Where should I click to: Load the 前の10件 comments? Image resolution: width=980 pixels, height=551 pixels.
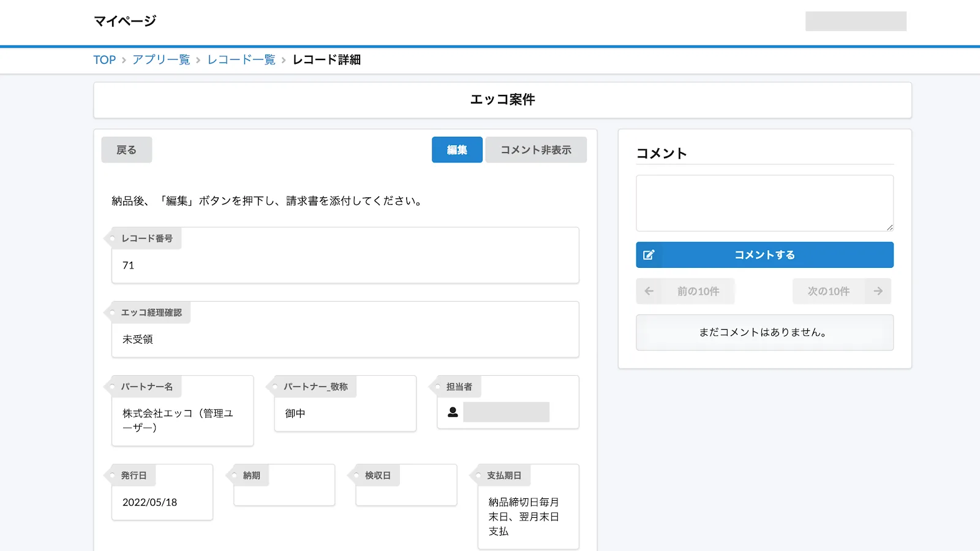click(685, 291)
